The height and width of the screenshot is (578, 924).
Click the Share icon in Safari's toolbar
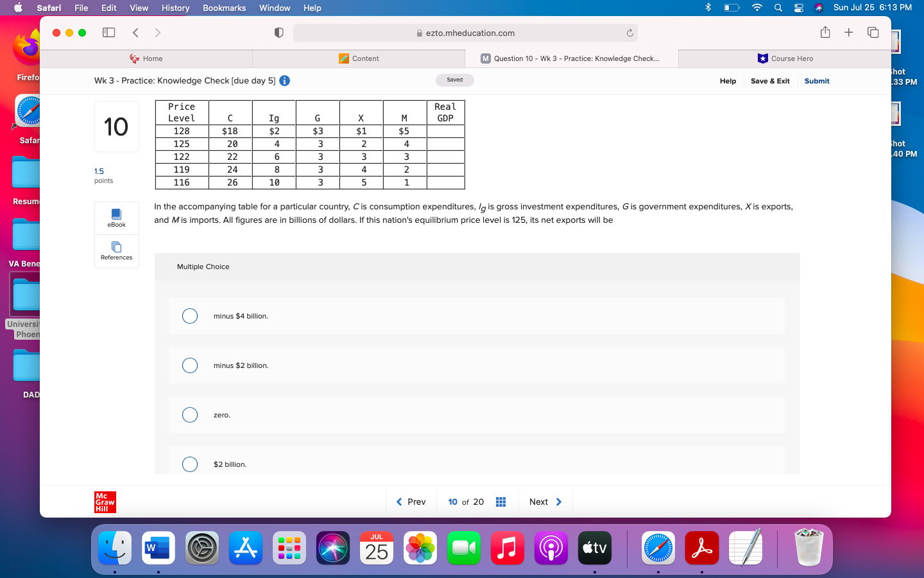tap(825, 32)
